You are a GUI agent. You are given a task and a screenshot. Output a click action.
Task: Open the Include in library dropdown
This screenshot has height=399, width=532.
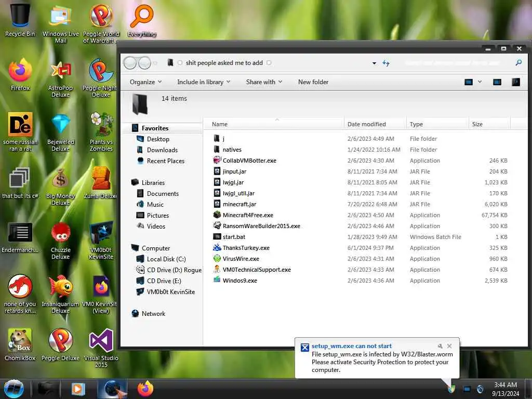coord(204,82)
